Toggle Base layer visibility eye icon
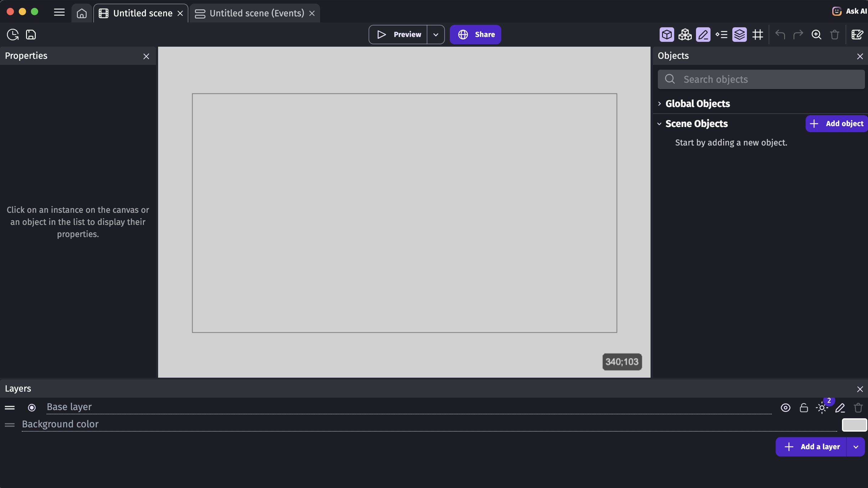This screenshot has width=868, height=488. coord(785,408)
